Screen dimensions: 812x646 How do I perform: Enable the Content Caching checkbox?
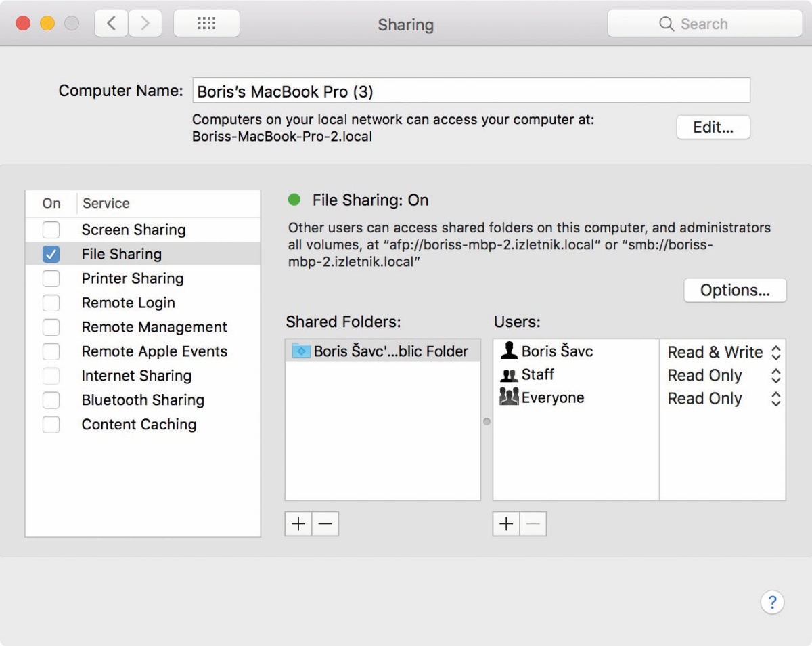click(51, 425)
